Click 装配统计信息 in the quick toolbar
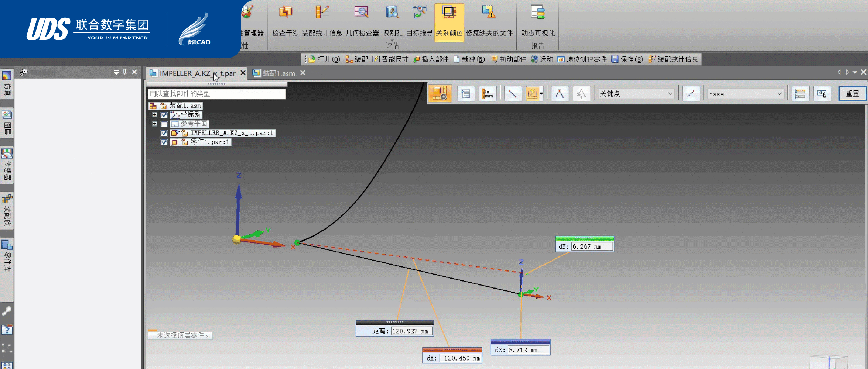Viewport: 868px width, 369px height. (x=673, y=59)
